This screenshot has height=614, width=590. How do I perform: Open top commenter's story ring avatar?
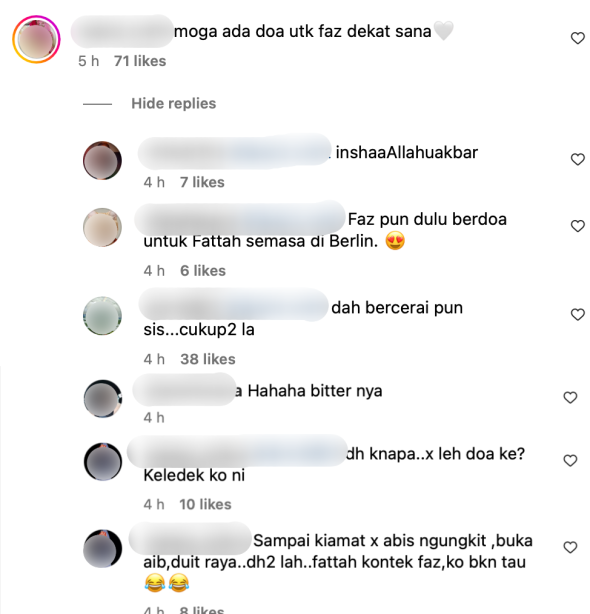[x=36, y=39]
